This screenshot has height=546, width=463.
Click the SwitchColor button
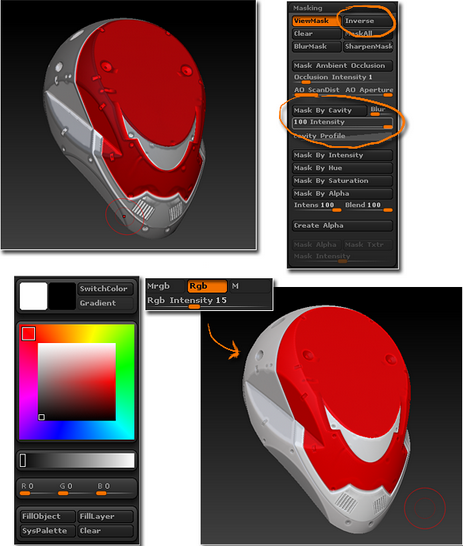[105, 289]
